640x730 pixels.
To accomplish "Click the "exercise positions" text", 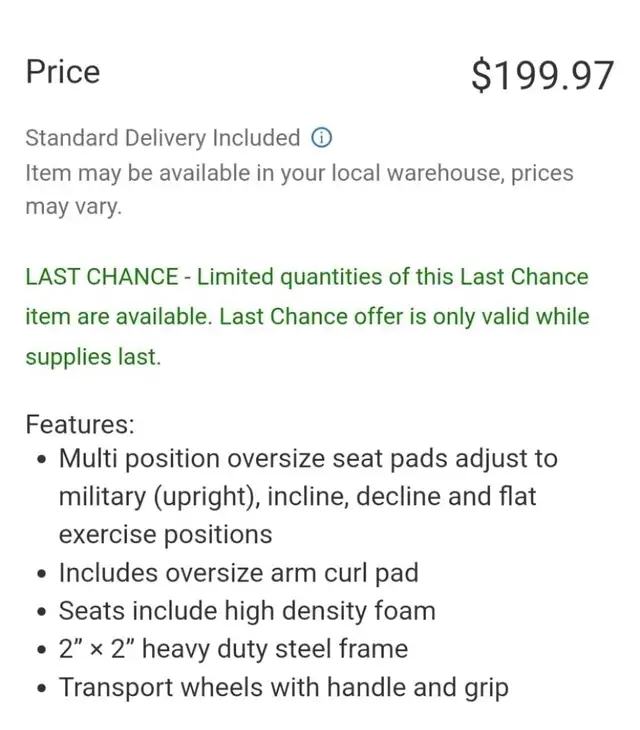I will coord(165,535).
